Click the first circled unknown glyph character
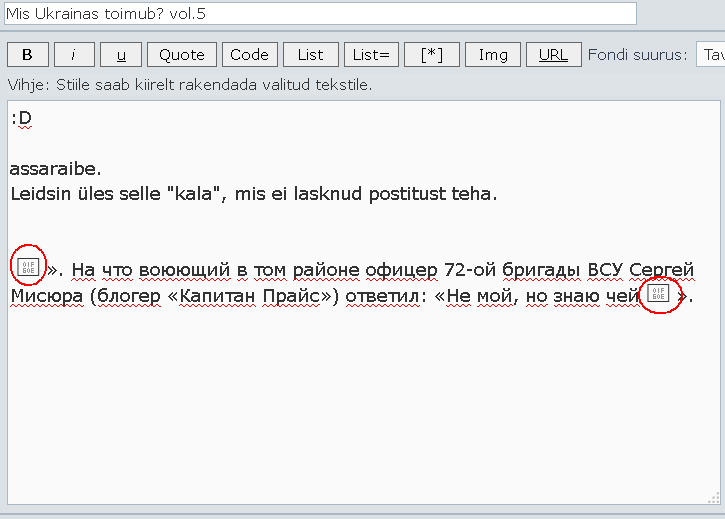The width and height of the screenshot is (725, 519). 28,265
